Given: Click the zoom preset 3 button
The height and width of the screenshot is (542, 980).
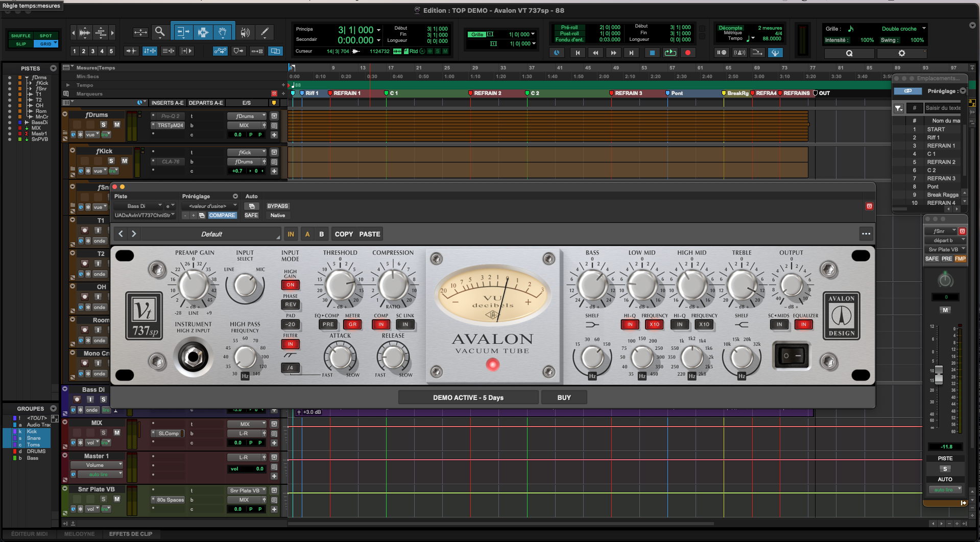Looking at the screenshot, I should click(92, 51).
